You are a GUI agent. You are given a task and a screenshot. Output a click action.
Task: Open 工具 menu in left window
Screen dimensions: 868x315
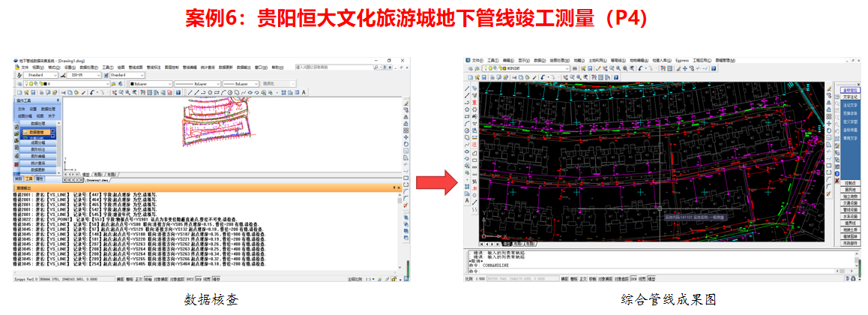(x=108, y=67)
